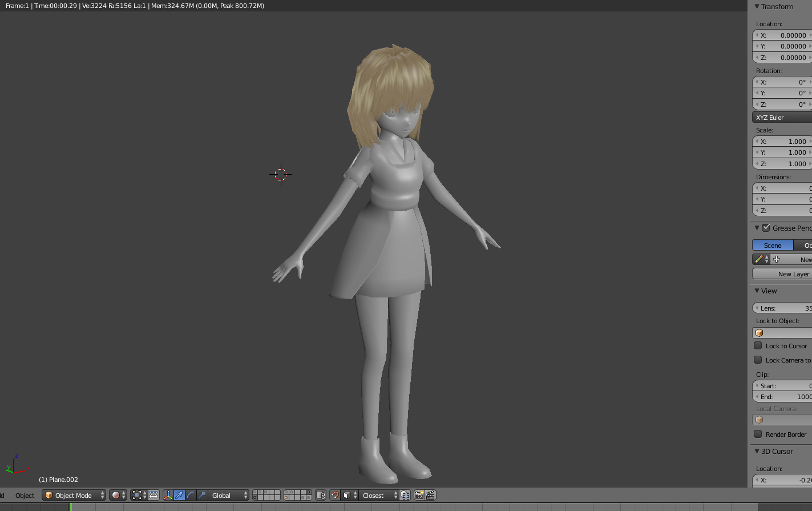Open the viewport shading selector
This screenshot has height=511, width=812.
point(118,495)
